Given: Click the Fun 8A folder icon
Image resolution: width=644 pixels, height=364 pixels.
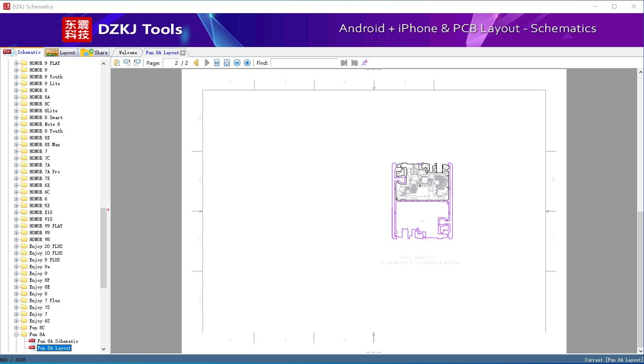Looking at the screenshot, I should pos(24,334).
